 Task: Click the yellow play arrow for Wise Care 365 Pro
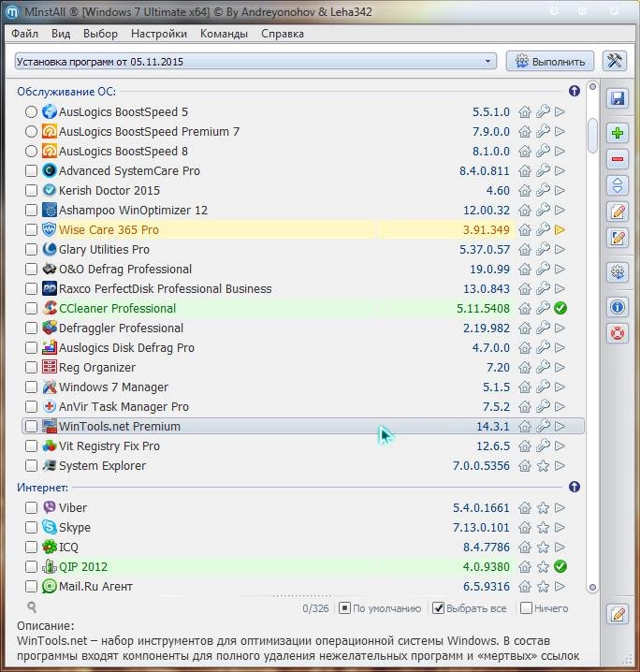click(560, 229)
